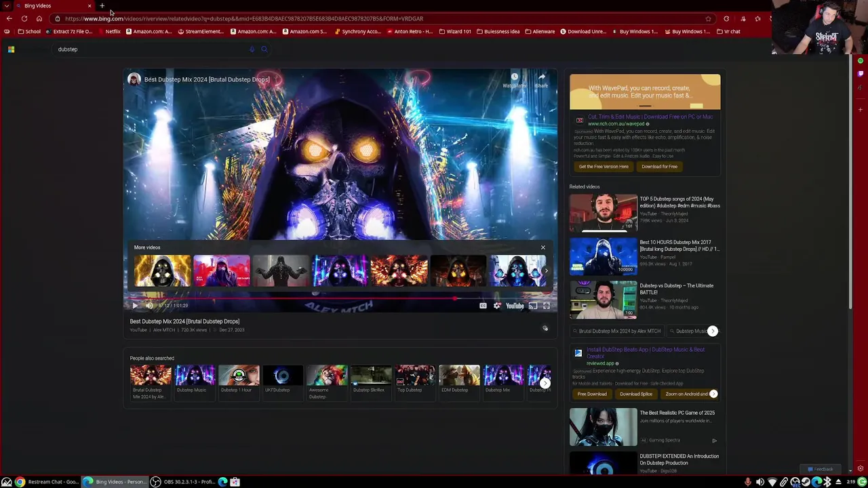Open the Restream Chat taskbar item
868x488 pixels.
point(47,482)
